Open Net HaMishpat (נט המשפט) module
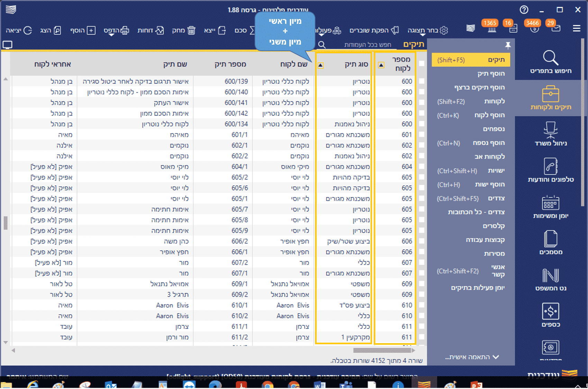 pos(551,279)
